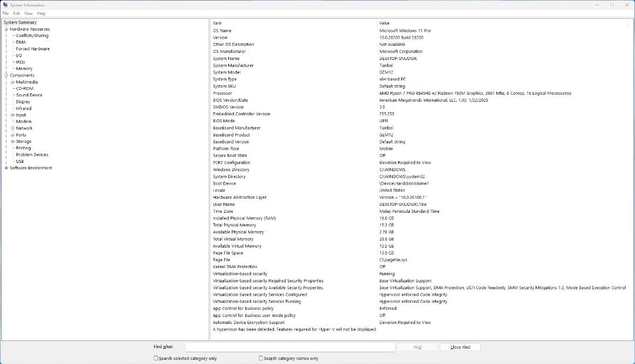Expand the Storage node in tree

click(12, 142)
